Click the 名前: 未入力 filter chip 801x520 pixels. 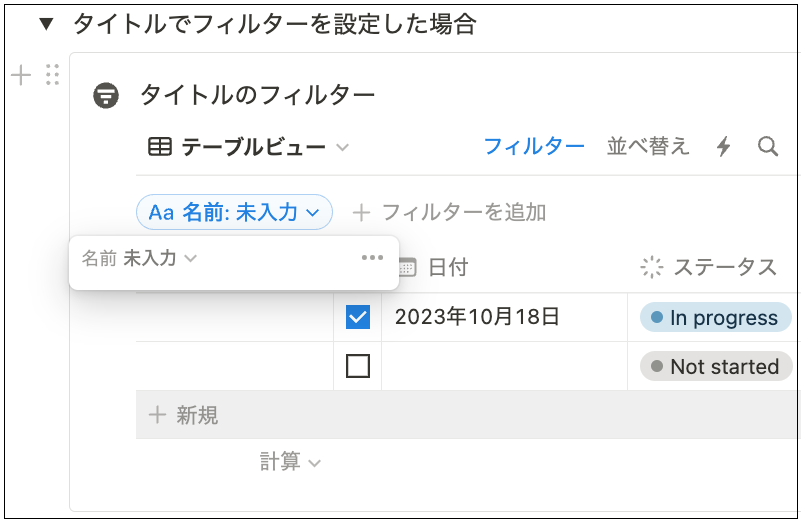coord(234,212)
